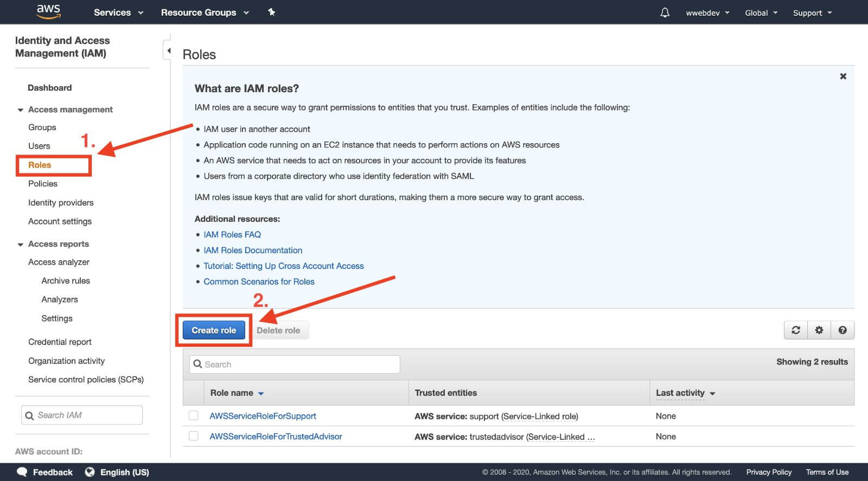
Task: Open the notifications bell icon
Action: [665, 12]
